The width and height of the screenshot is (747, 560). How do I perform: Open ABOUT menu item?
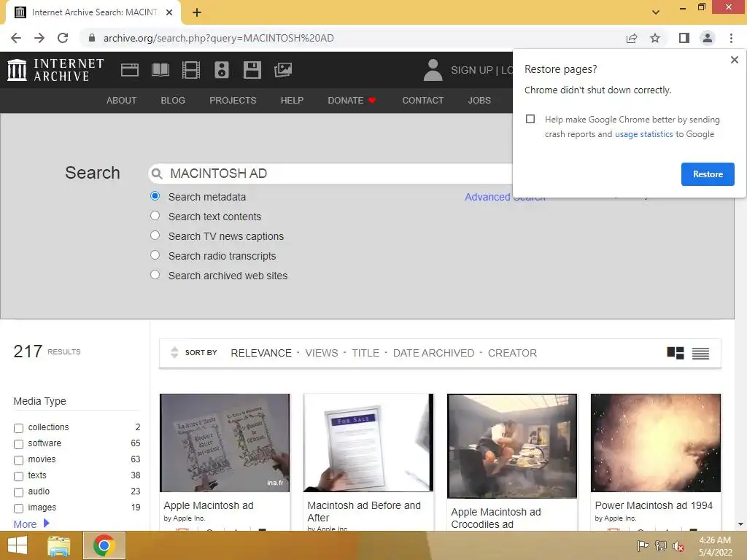pyautogui.click(x=122, y=101)
